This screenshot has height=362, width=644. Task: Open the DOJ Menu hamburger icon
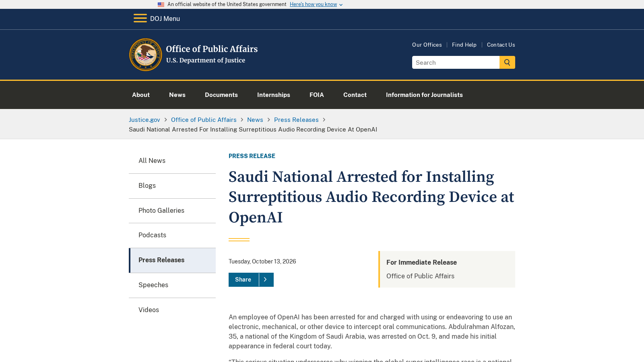[140, 19]
